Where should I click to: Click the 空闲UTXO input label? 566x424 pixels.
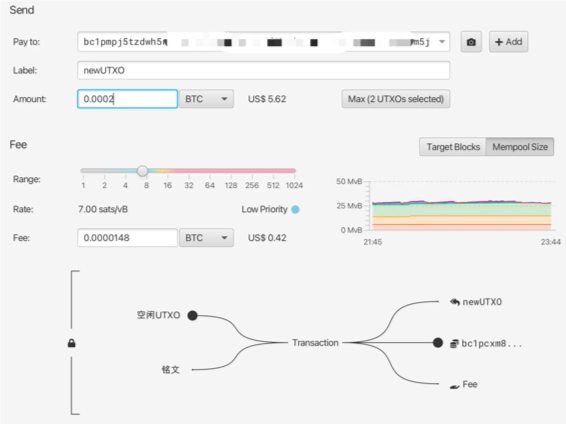(x=158, y=315)
